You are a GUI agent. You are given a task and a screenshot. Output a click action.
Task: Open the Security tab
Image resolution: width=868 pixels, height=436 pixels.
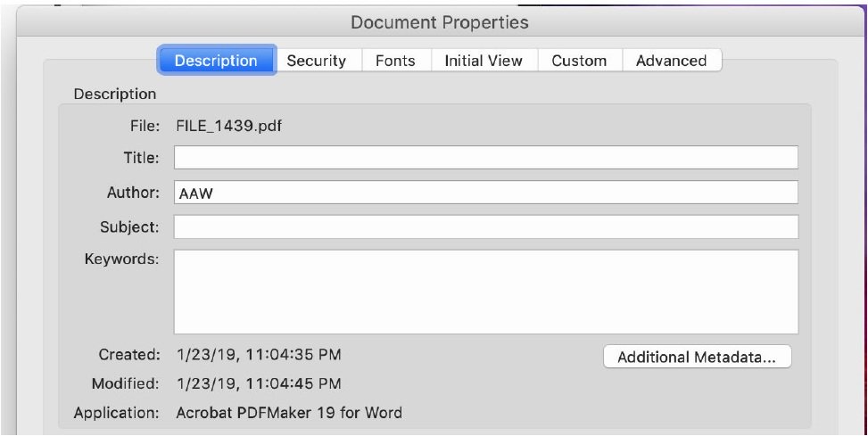[x=316, y=61]
